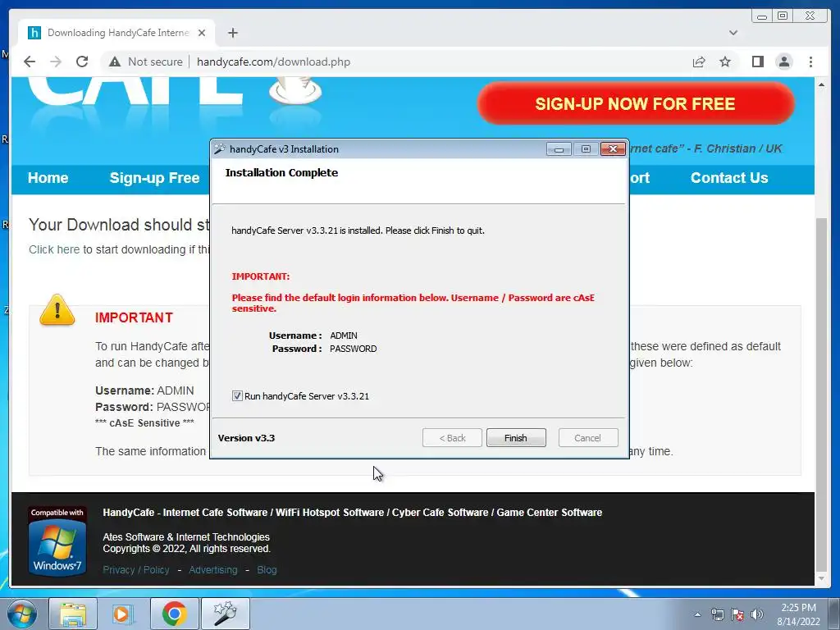Show hidden system tray icons
840x630 pixels.
click(x=697, y=614)
